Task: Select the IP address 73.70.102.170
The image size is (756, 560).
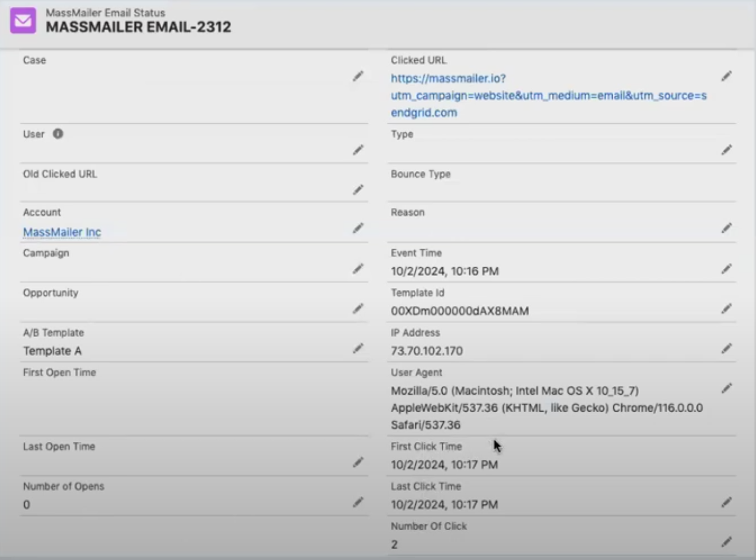Action: 427,351
